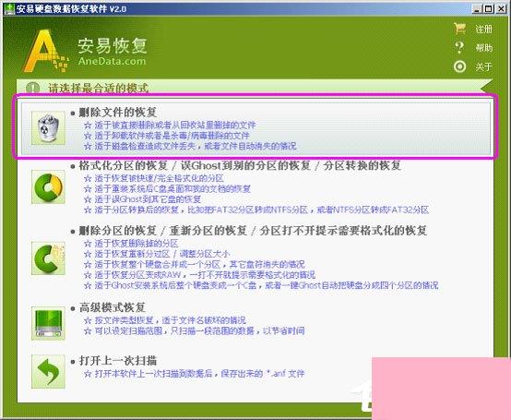The height and width of the screenshot is (420, 511).
Task: Choose 打开上一次扫描 heading
Action: click(118, 361)
